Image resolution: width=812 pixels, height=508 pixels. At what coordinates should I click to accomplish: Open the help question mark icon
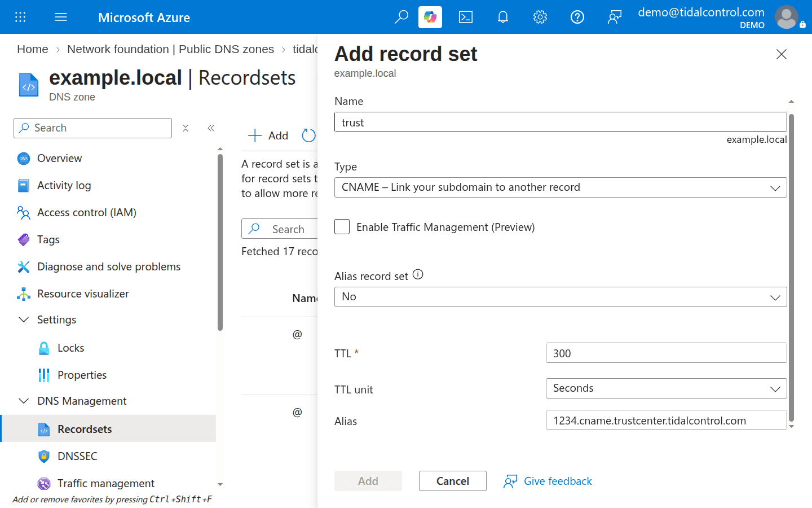click(577, 17)
